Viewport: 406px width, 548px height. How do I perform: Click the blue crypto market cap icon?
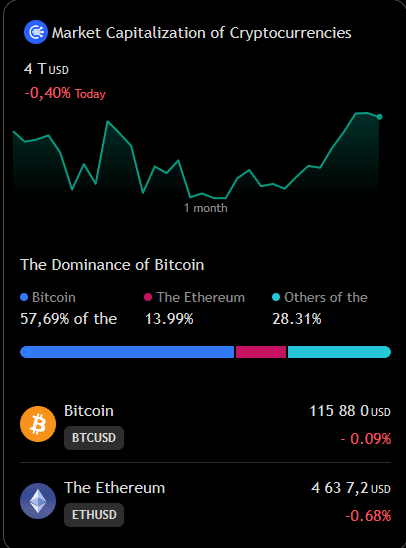(36, 32)
